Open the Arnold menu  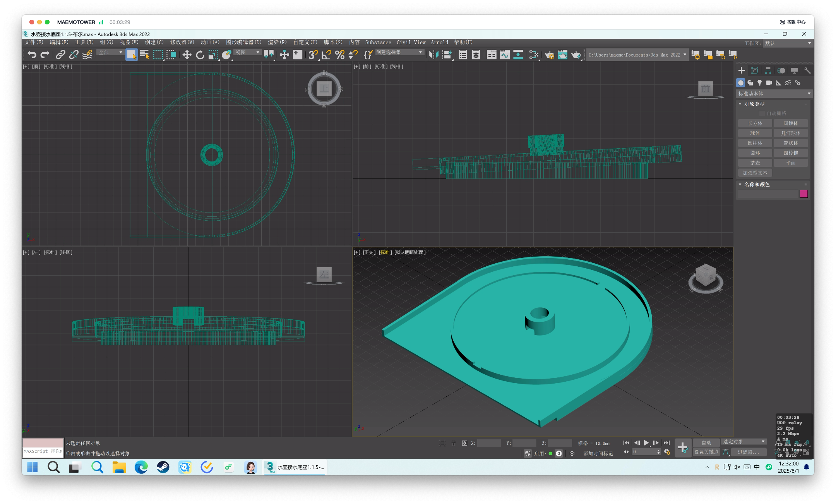pyautogui.click(x=439, y=42)
